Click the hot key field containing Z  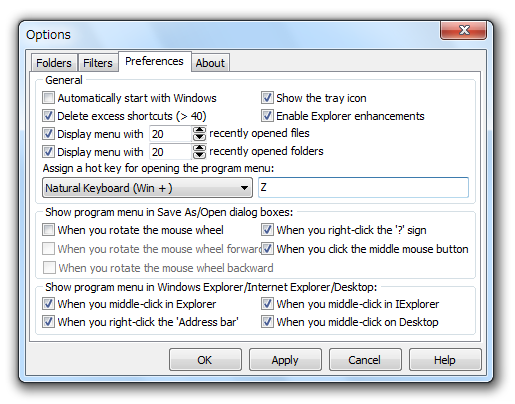tap(363, 188)
